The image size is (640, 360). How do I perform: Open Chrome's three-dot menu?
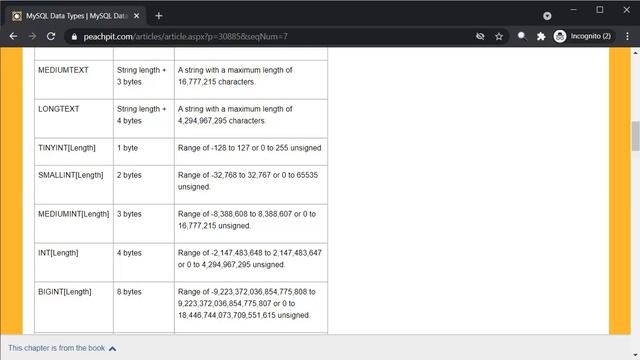click(x=627, y=36)
